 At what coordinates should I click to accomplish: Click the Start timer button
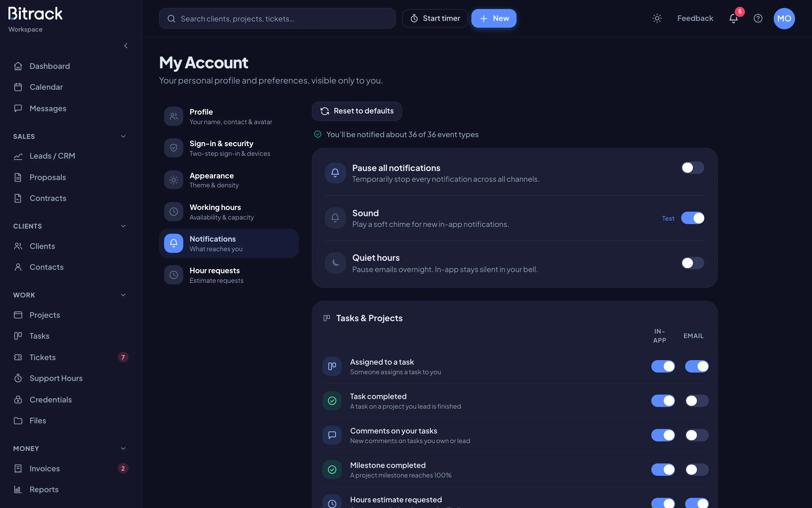click(x=435, y=18)
